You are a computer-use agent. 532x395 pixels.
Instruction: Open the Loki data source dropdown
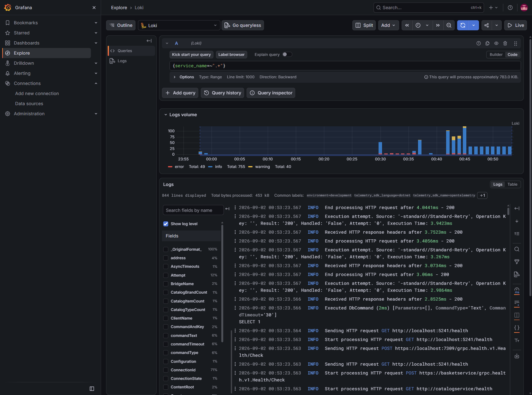point(179,25)
